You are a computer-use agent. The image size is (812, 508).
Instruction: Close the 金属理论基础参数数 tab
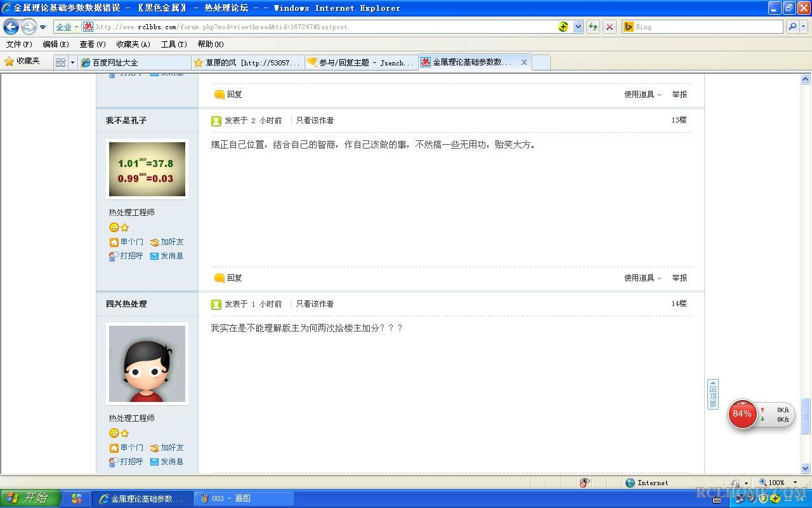coord(524,62)
